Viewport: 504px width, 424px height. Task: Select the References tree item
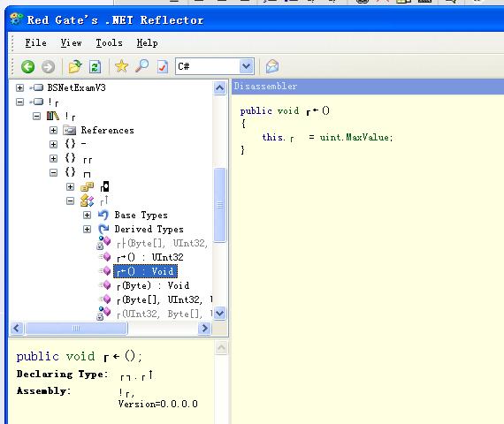[x=107, y=130]
